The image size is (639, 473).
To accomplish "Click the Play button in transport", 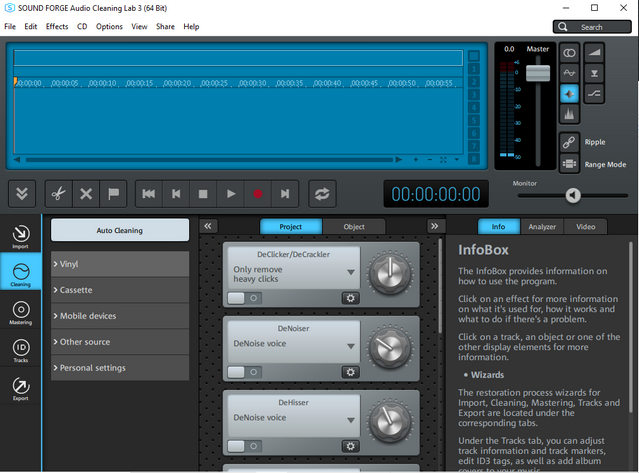I will tap(230, 194).
